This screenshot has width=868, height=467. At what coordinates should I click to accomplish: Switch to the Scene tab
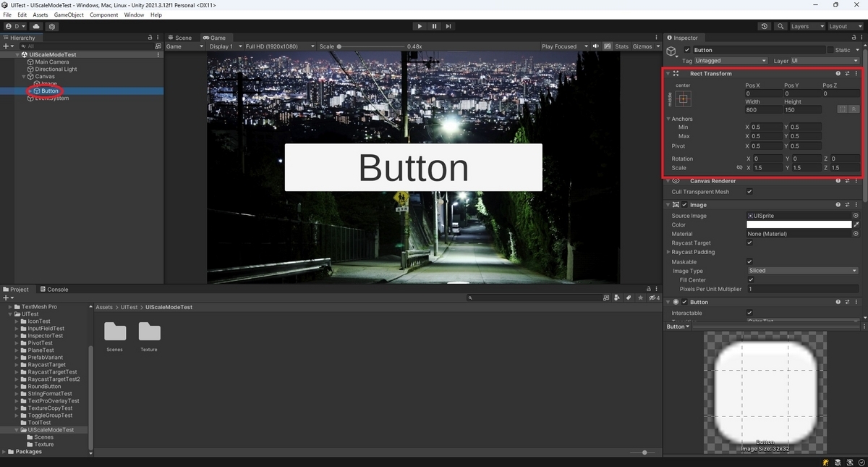(181, 38)
